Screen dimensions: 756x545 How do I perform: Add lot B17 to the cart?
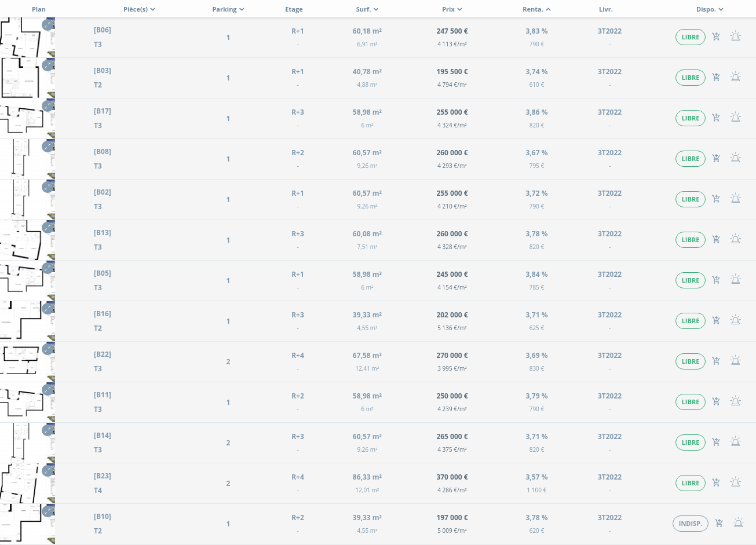[x=716, y=118]
